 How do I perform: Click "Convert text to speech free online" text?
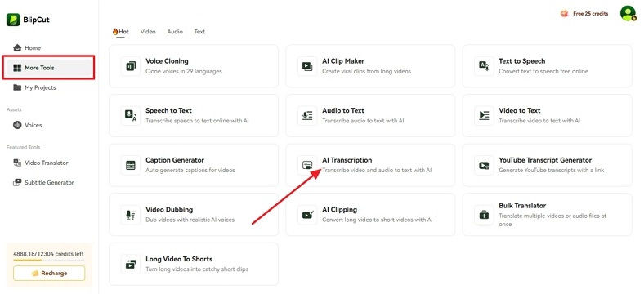coord(543,71)
